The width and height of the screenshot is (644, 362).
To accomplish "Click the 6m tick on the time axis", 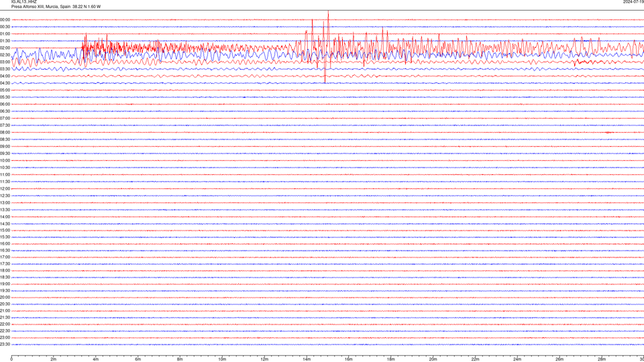I will coord(138,359).
